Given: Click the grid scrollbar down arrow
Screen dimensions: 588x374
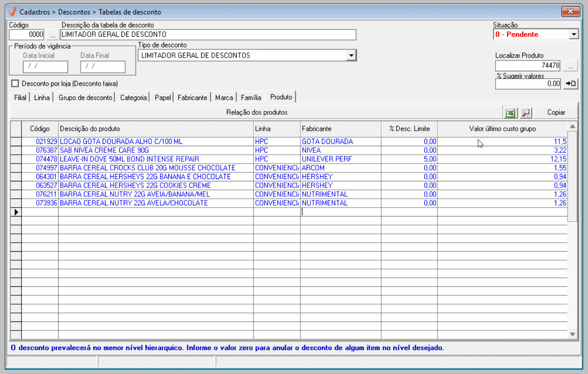Looking at the screenshot, I should pyautogui.click(x=572, y=334).
